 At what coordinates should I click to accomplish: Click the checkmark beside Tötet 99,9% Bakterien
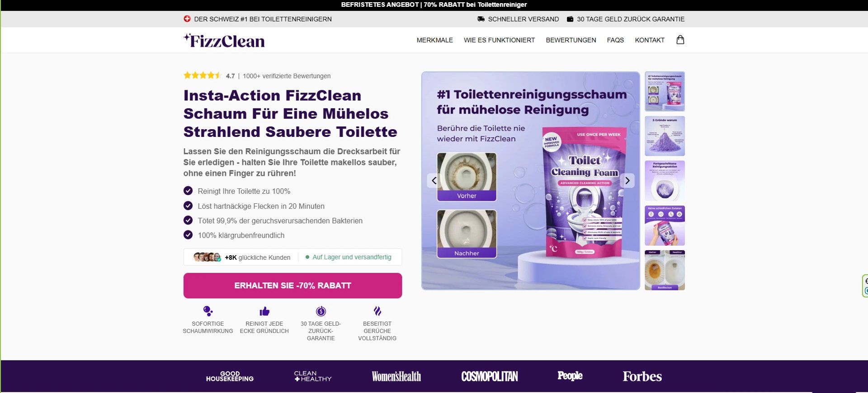tap(188, 220)
